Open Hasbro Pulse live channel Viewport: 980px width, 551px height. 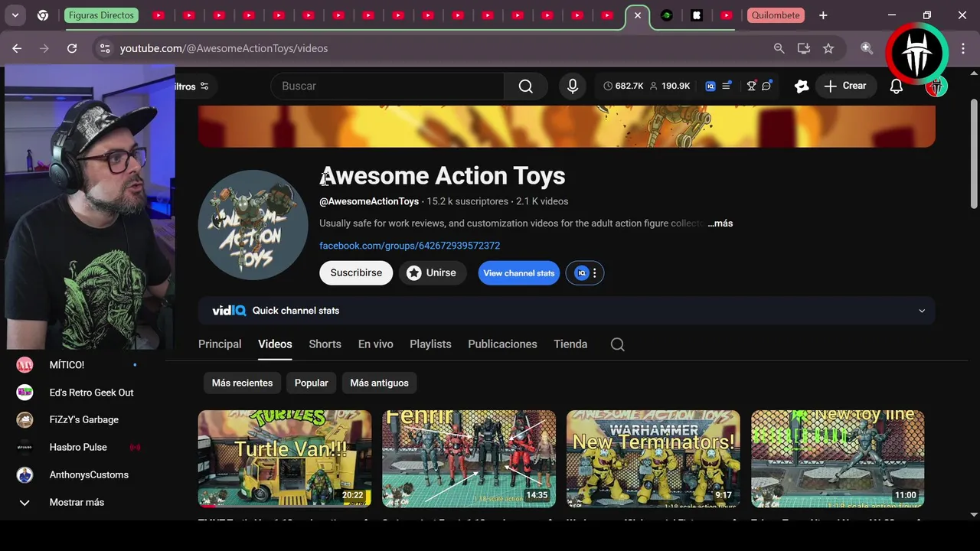click(x=77, y=447)
